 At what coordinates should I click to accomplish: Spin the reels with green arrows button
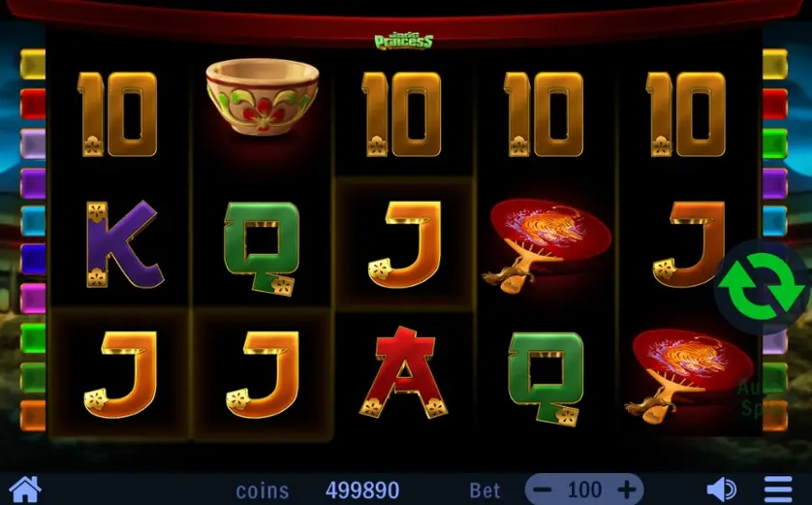(x=763, y=286)
